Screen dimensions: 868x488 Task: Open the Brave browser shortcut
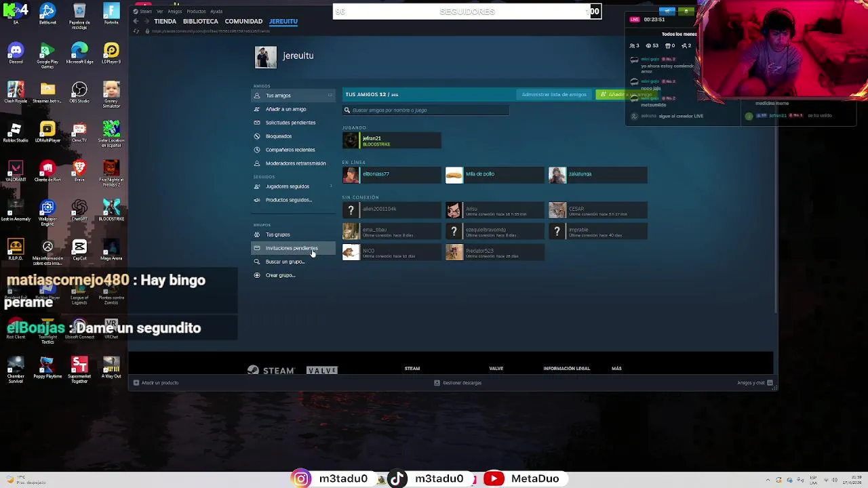(x=79, y=171)
